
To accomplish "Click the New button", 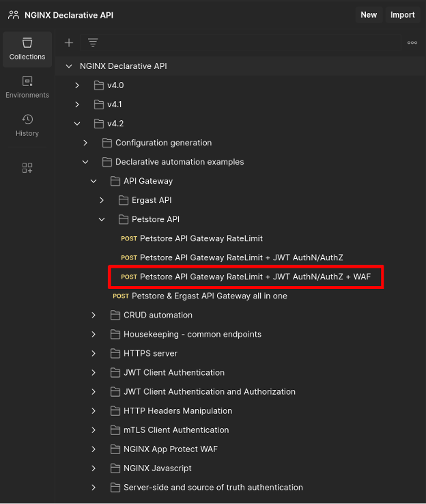I will click(x=369, y=14).
